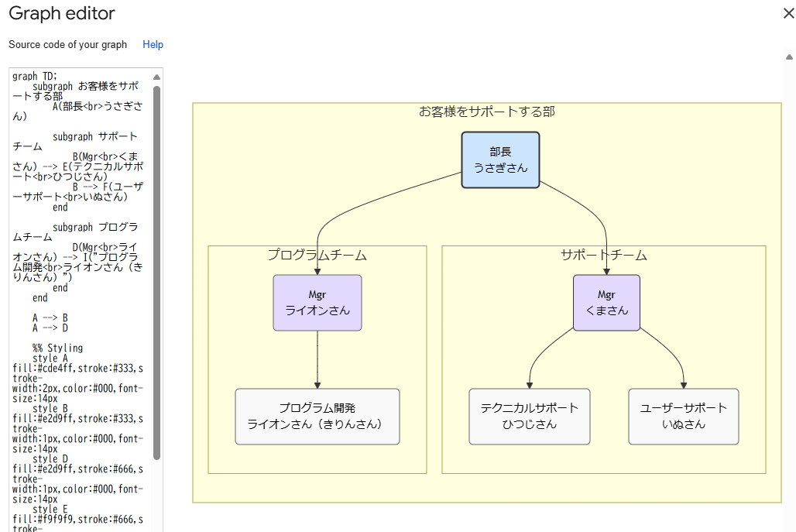Select the Mgr ライオンさん node
This screenshot has height=532, width=796.
[x=317, y=303]
